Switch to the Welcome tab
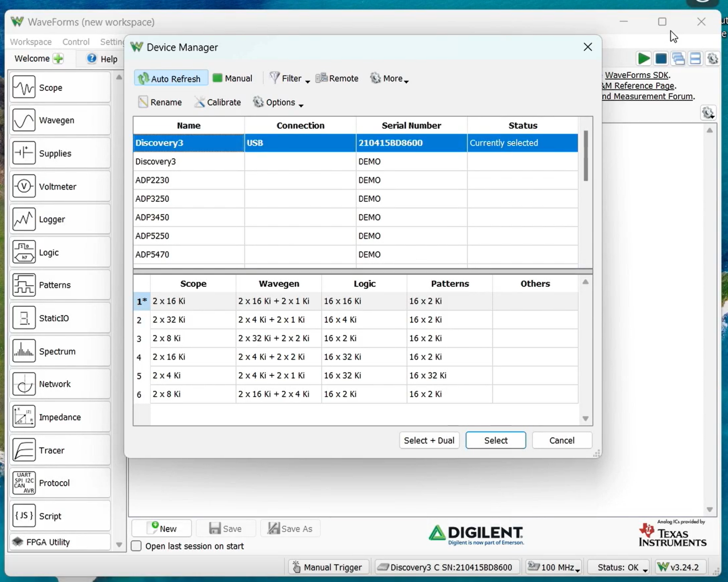 tap(32, 58)
